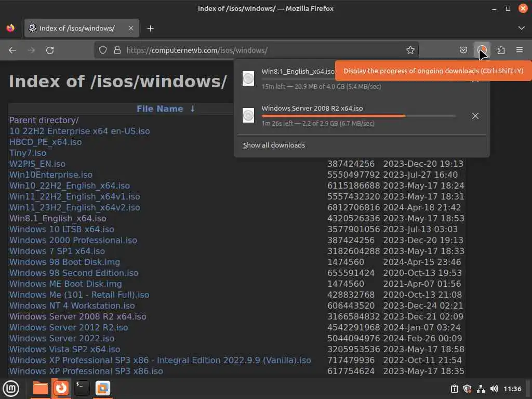The height and width of the screenshot is (399, 532).
Task: Open Win11_23H2_English_x64v2.iso
Action: (x=75, y=207)
